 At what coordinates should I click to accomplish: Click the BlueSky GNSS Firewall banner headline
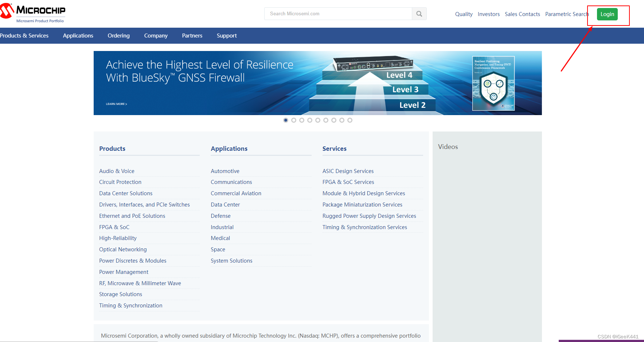click(199, 71)
